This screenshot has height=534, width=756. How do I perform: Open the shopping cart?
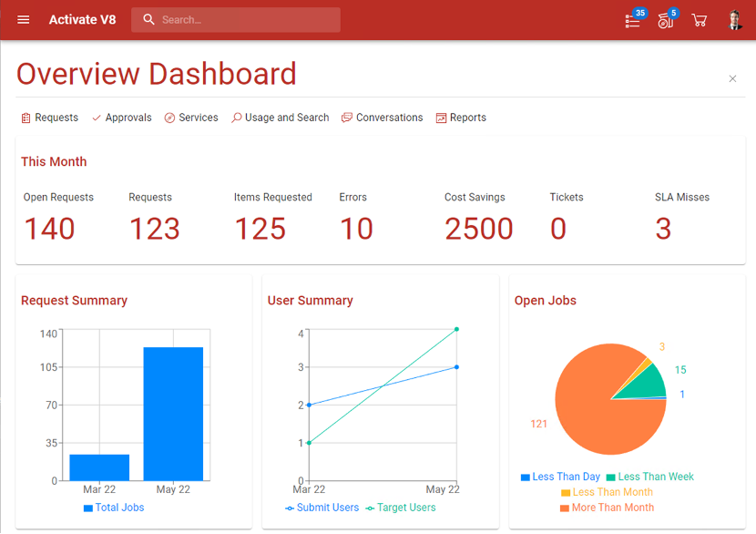tap(700, 20)
